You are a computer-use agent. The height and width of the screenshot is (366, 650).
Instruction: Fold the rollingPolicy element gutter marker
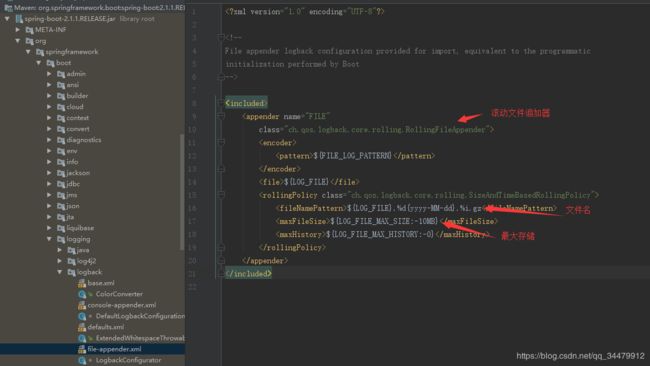coord(221,195)
